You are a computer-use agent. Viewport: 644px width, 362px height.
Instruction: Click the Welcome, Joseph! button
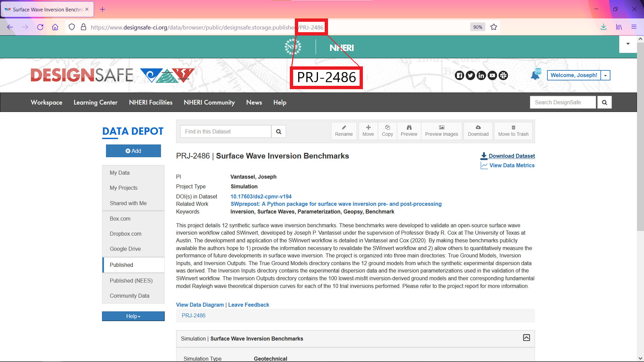(x=574, y=75)
